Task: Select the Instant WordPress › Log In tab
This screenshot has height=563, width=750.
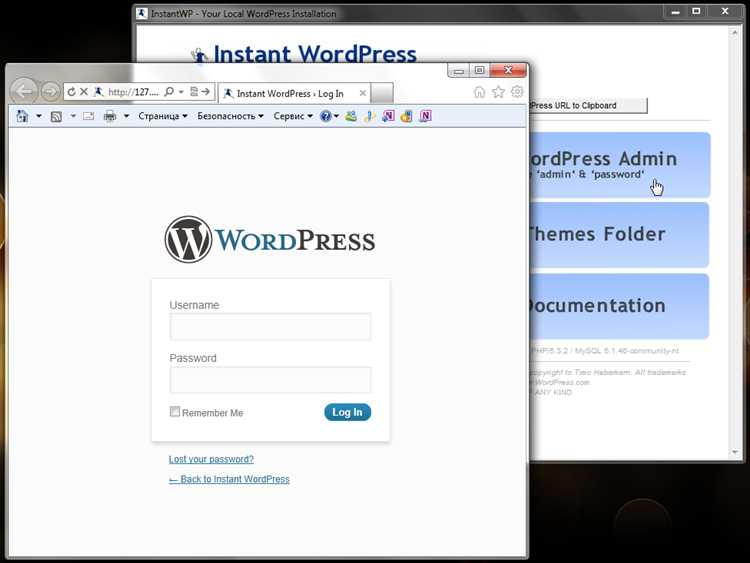Action: pos(290,94)
